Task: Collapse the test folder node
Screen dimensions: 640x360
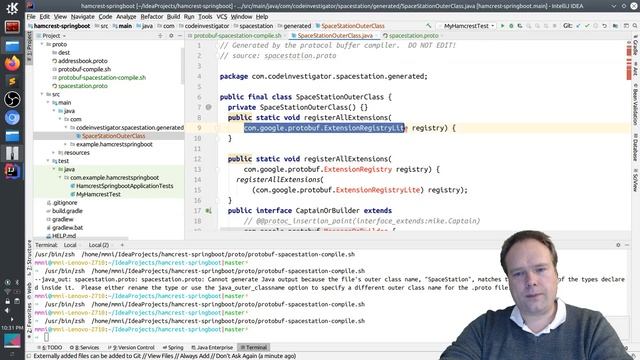Action: coord(48,161)
